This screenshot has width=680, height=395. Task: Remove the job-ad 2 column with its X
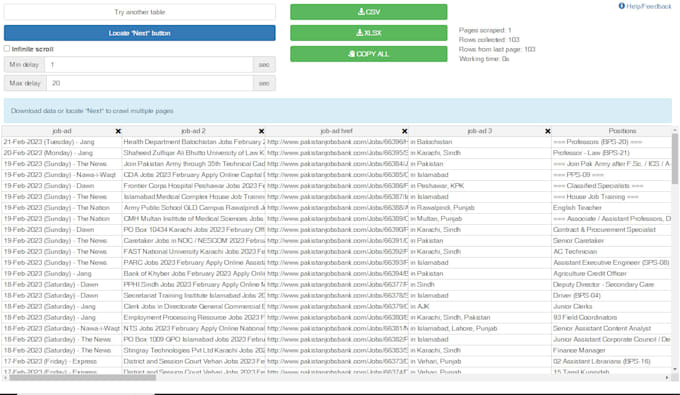point(261,131)
